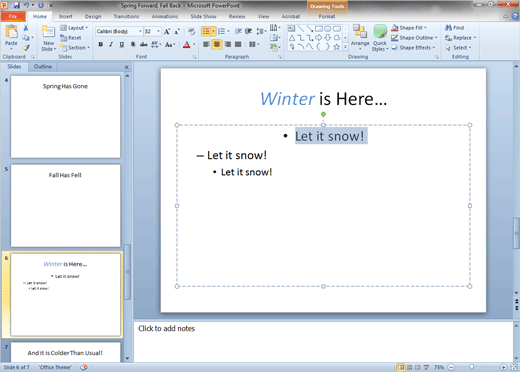Image resolution: width=520 pixels, height=372 pixels.
Task: Click the Find button
Action: click(x=455, y=28)
